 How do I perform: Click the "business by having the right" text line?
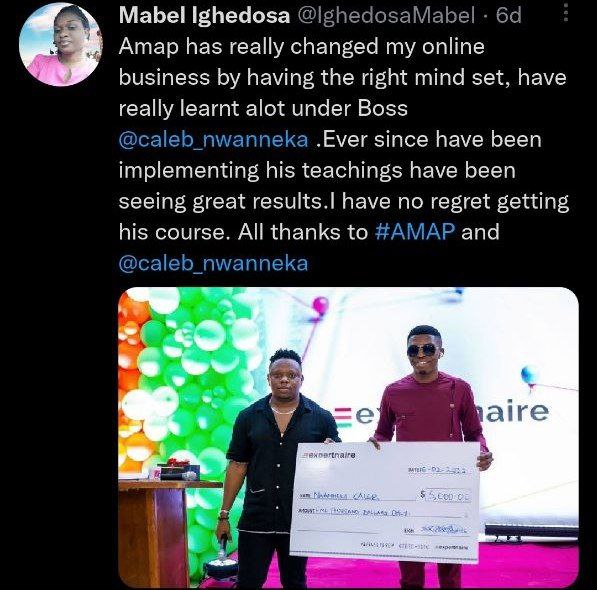tap(343, 78)
